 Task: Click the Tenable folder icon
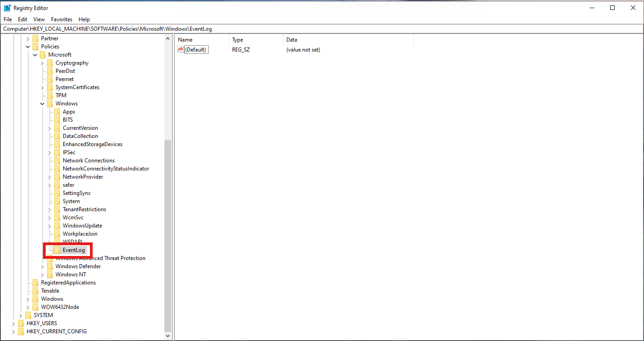point(35,291)
